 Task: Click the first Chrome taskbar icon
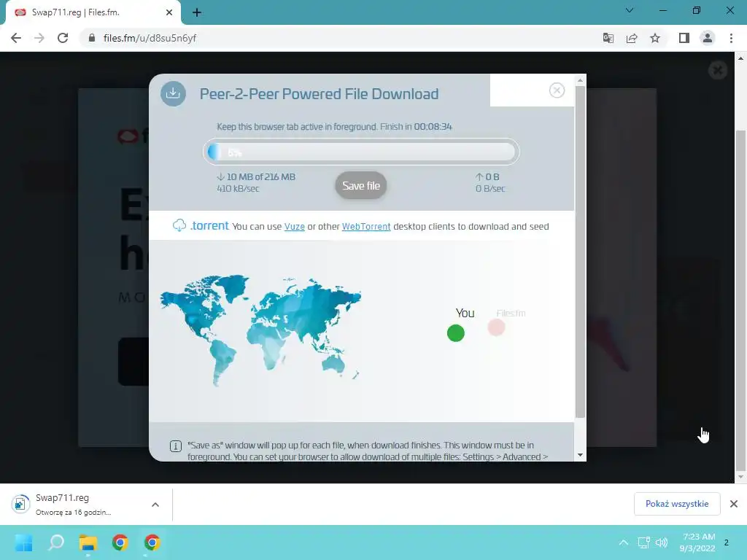coord(120,542)
